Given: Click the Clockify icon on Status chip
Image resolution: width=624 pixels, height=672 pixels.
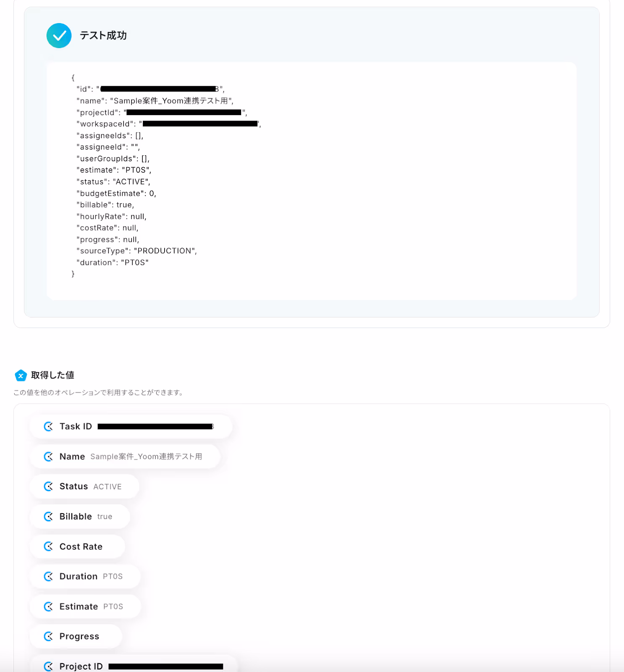Looking at the screenshot, I should point(49,486).
